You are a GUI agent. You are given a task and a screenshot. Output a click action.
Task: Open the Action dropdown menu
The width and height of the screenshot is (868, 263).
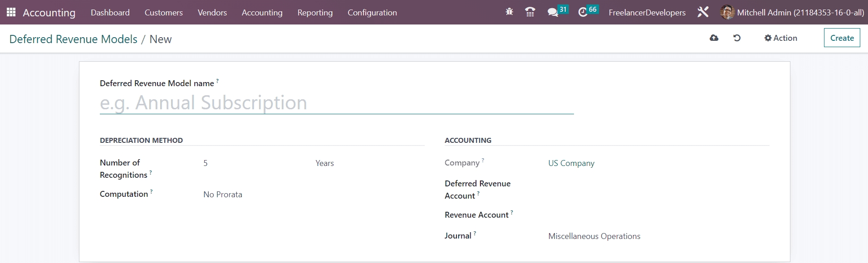click(780, 38)
